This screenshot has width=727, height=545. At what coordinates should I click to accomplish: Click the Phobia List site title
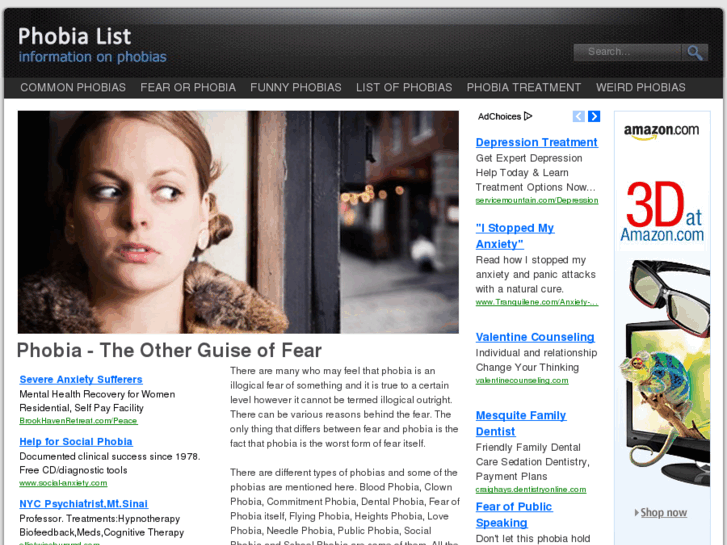[x=75, y=37]
